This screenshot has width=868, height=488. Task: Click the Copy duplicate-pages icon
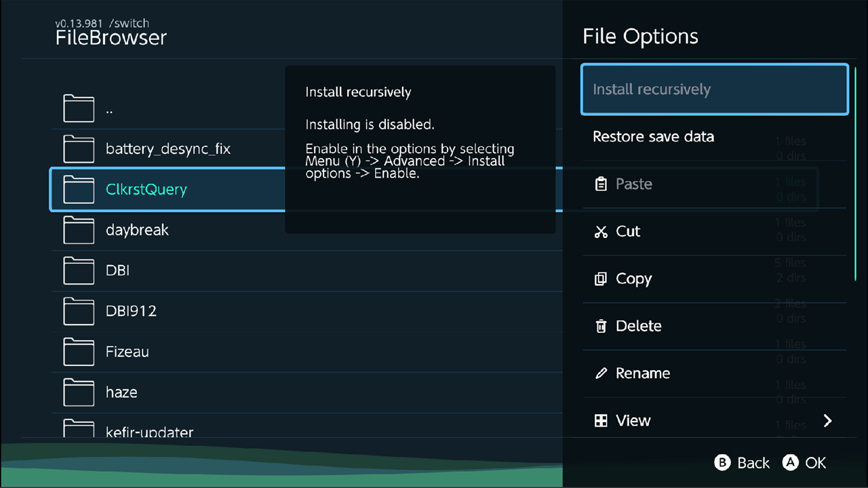[x=601, y=279]
